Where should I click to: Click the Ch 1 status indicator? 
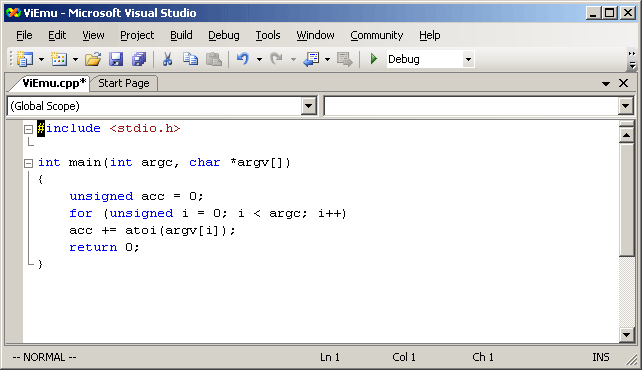(483, 357)
